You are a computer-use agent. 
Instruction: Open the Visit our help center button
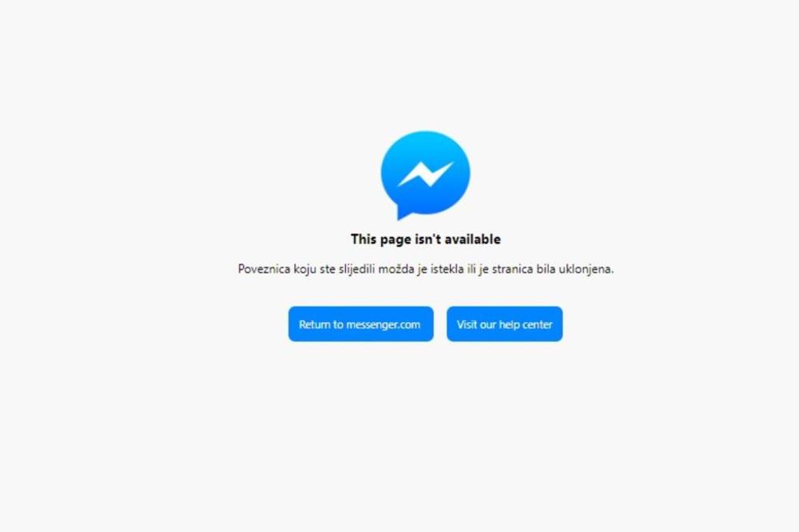pos(504,324)
